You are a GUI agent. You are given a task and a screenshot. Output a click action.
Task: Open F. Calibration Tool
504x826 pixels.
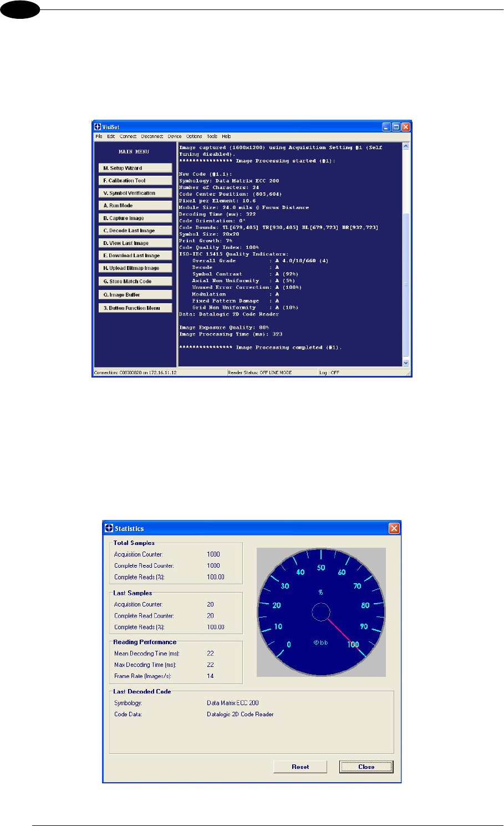click(135, 181)
